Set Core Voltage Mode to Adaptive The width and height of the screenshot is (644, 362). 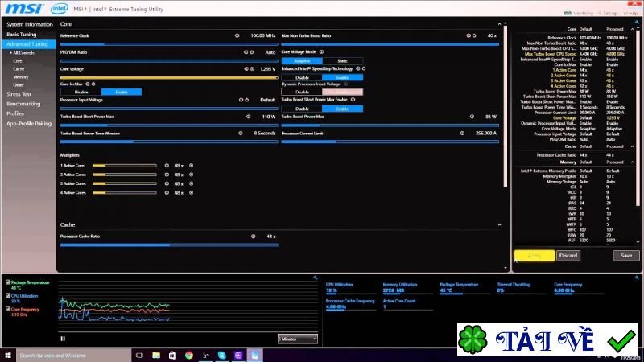point(302,61)
